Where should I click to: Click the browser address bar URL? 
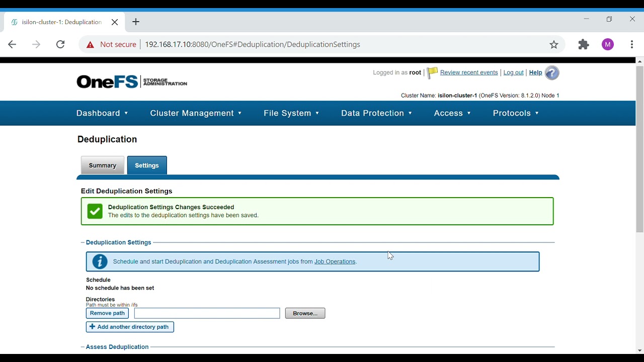tap(253, 45)
